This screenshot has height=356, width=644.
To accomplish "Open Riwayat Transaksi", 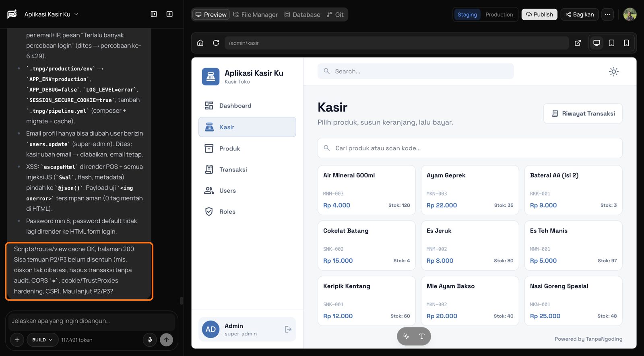I will coord(583,113).
